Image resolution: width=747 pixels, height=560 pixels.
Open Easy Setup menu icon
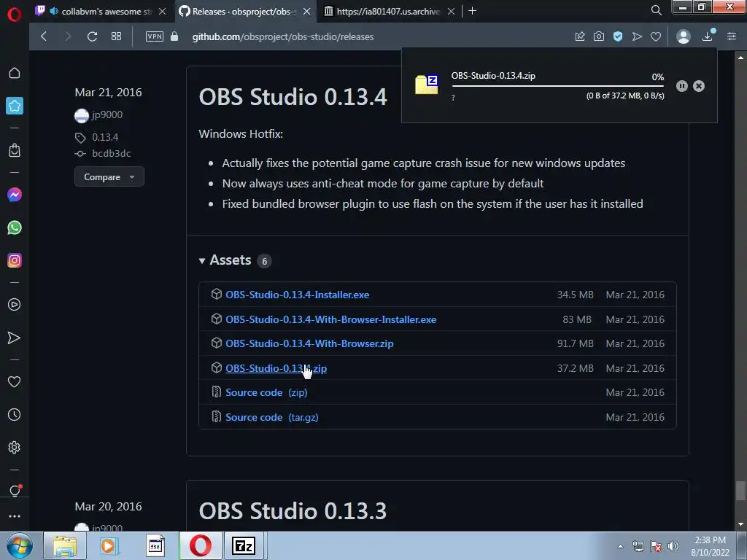coord(732,36)
